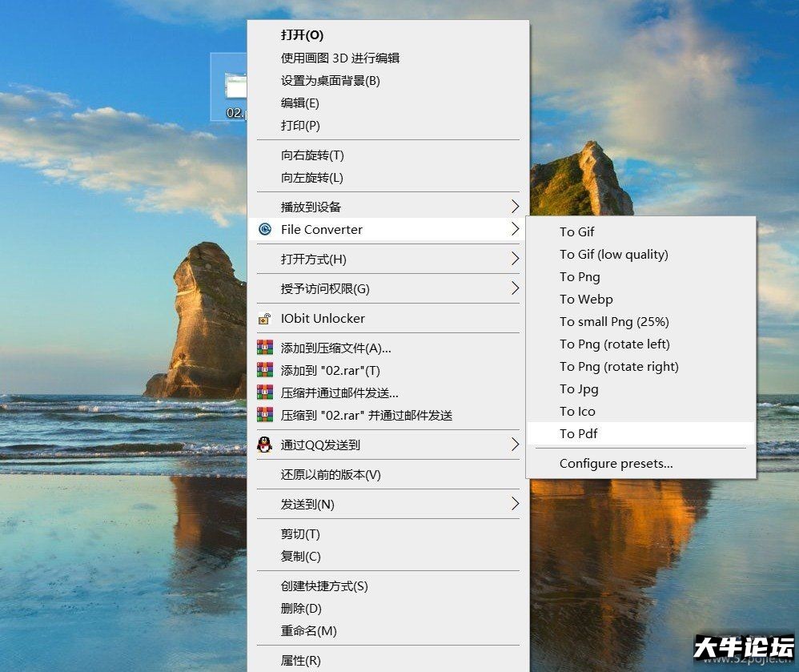Click WinRAR icon beside 添加到压缩文件(A)...
Screen dimensions: 799x672
coord(265,348)
